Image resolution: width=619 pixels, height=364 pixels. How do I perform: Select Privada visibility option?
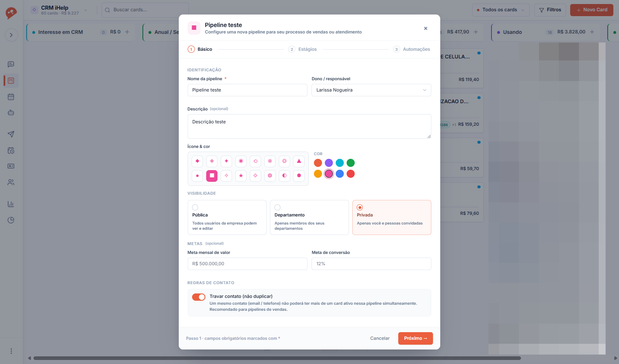392,218
